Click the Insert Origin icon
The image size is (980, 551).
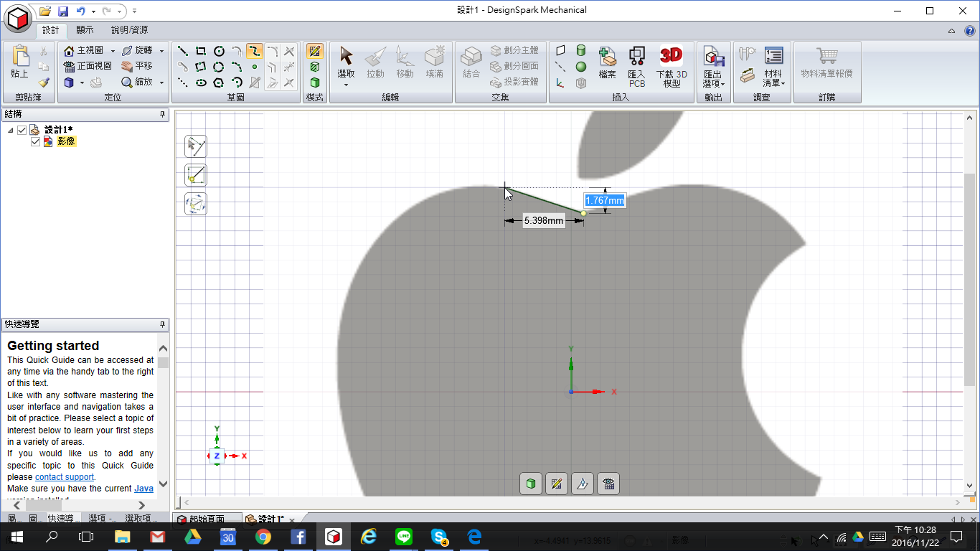pos(560,83)
